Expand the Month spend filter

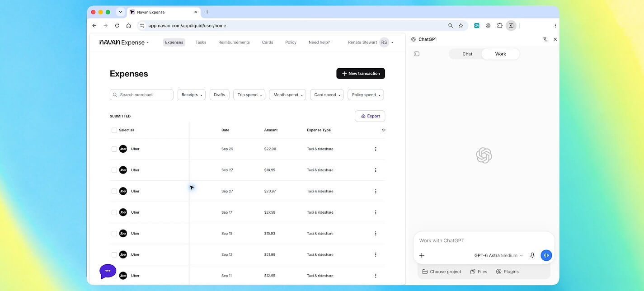(x=287, y=95)
